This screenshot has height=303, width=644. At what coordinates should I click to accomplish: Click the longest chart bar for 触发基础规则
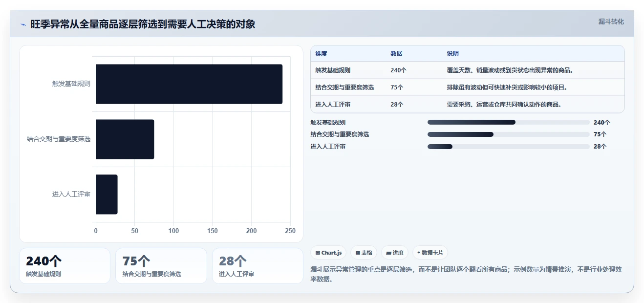click(189, 84)
